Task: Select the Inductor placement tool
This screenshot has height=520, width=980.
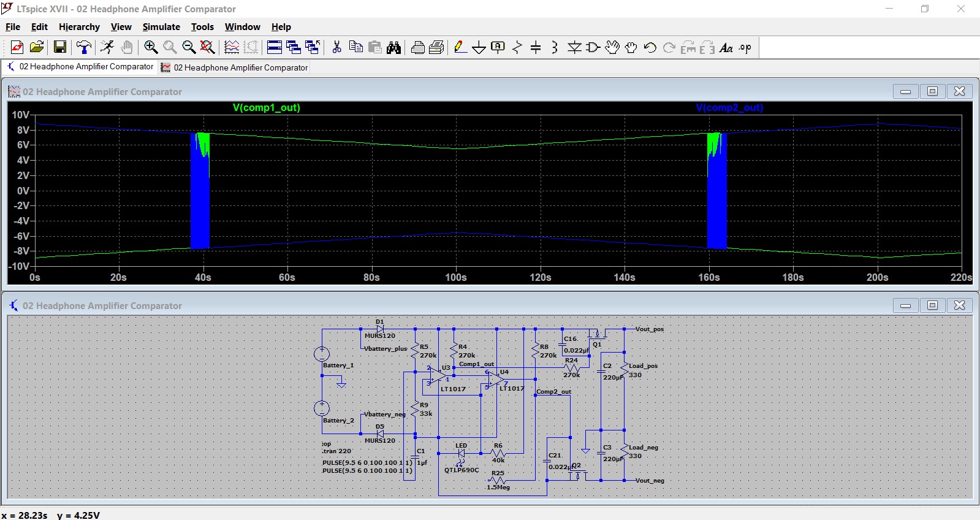Action: [x=555, y=47]
